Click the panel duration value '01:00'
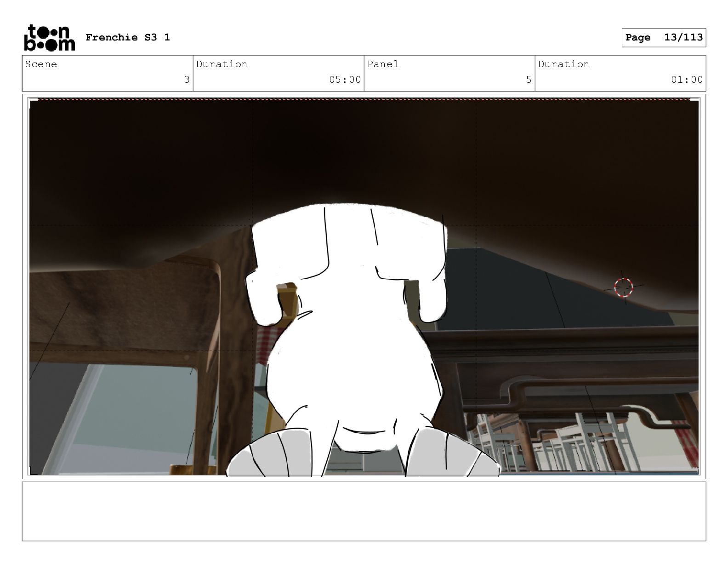Screen dimensions: 728x563 (x=687, y=80)
